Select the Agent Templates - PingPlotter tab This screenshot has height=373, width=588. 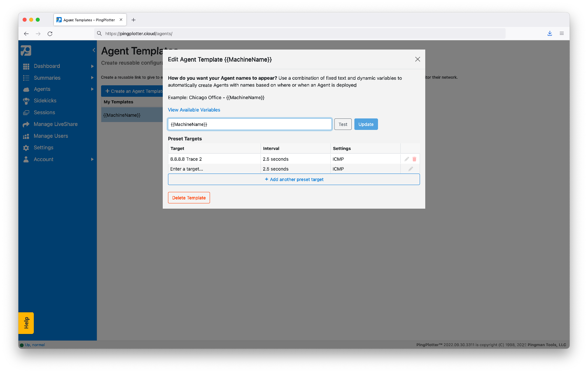click(x=90, y=20)
